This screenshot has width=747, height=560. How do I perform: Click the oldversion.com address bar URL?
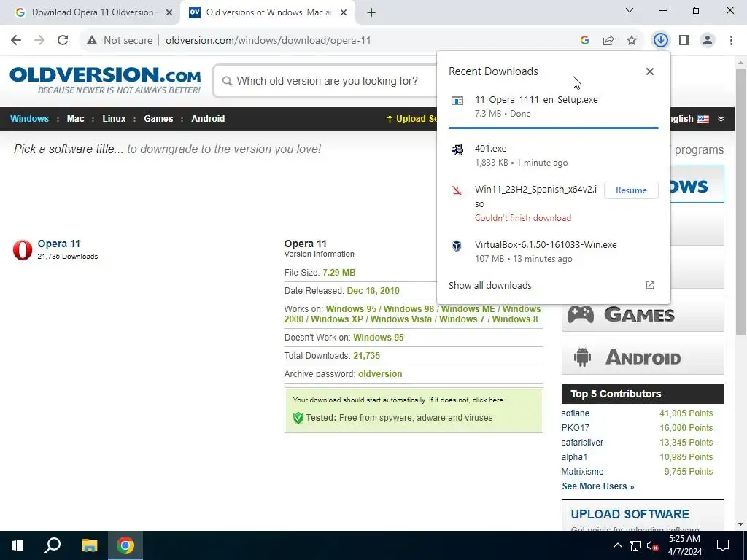[268, 41]
